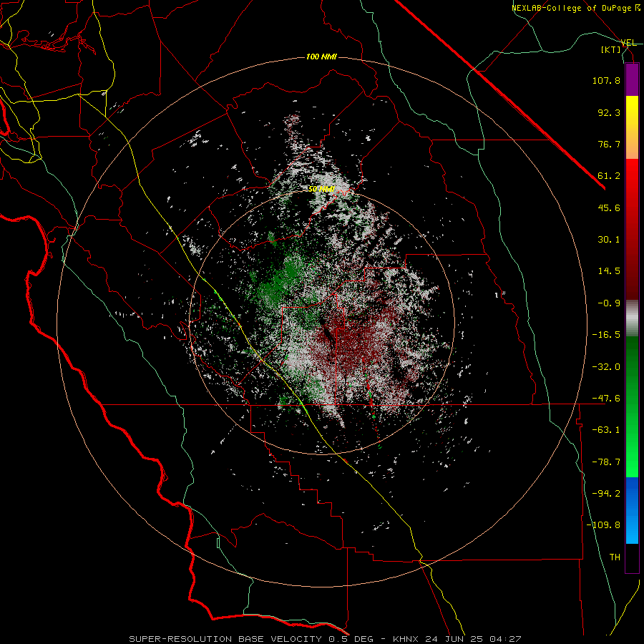Click the [KT] units label

pos(611,49)
